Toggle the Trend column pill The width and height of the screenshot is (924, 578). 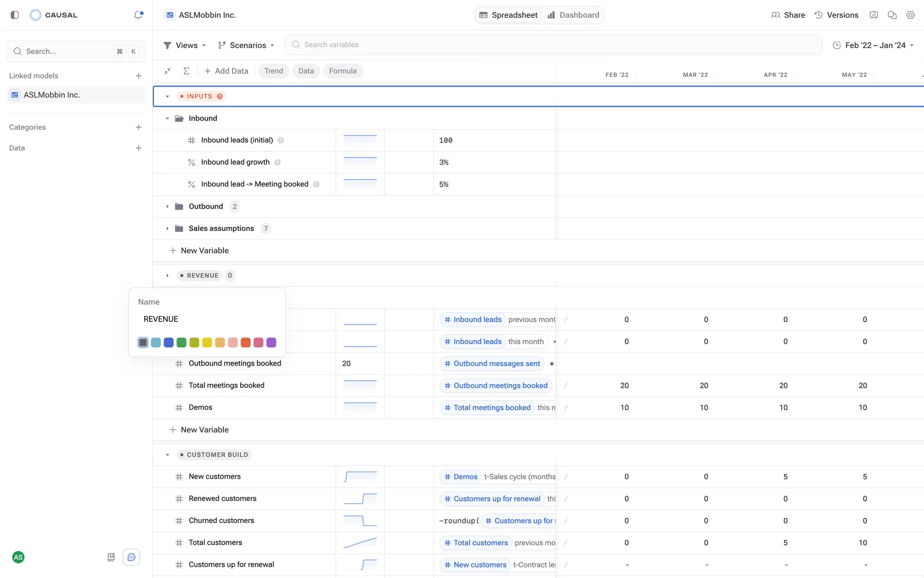tap(273, 71)
